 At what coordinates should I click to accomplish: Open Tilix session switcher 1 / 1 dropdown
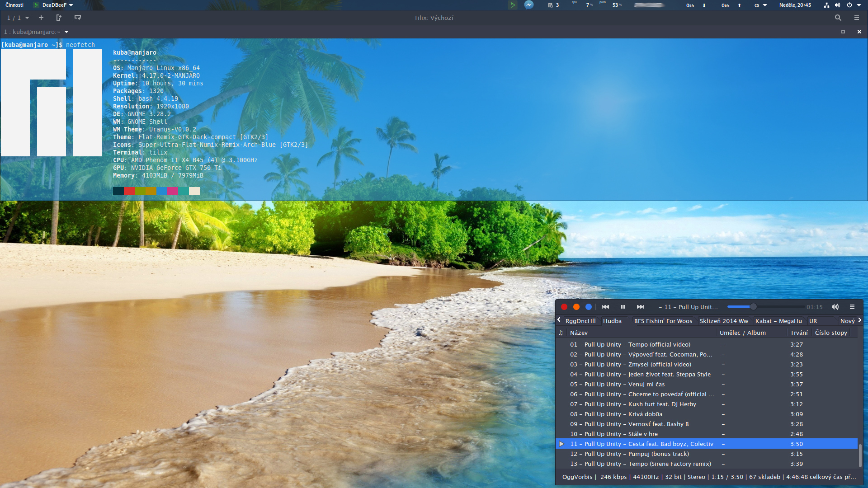[x=18, y=18]
